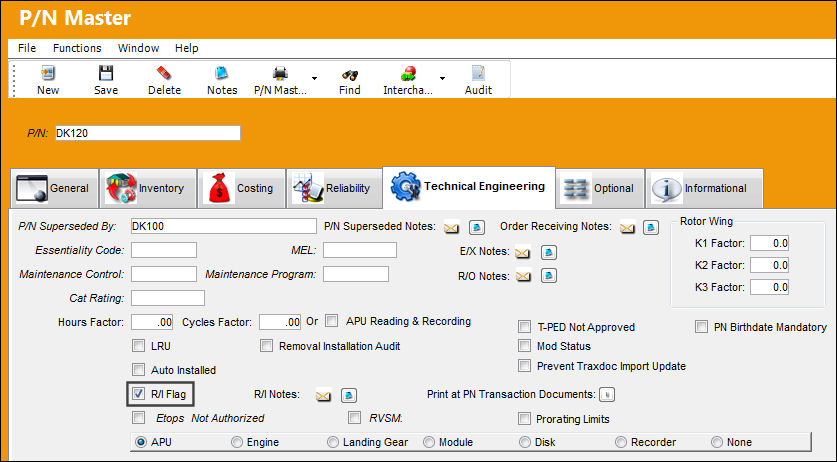837x462 pixels.
Task: Click blue note icon beside R/I Notes
Action: [x=349, y=395]
